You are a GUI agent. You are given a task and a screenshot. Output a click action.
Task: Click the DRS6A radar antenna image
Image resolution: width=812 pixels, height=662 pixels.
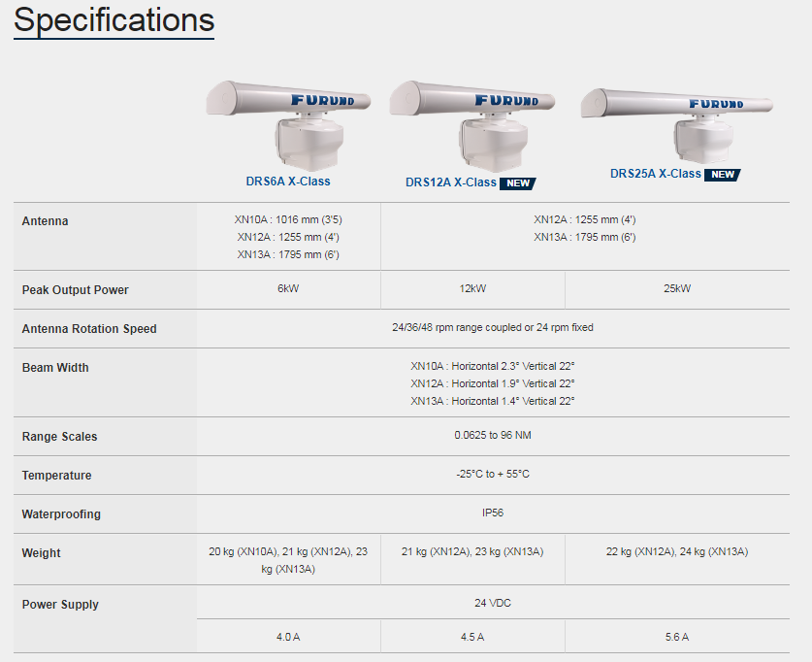288,125
